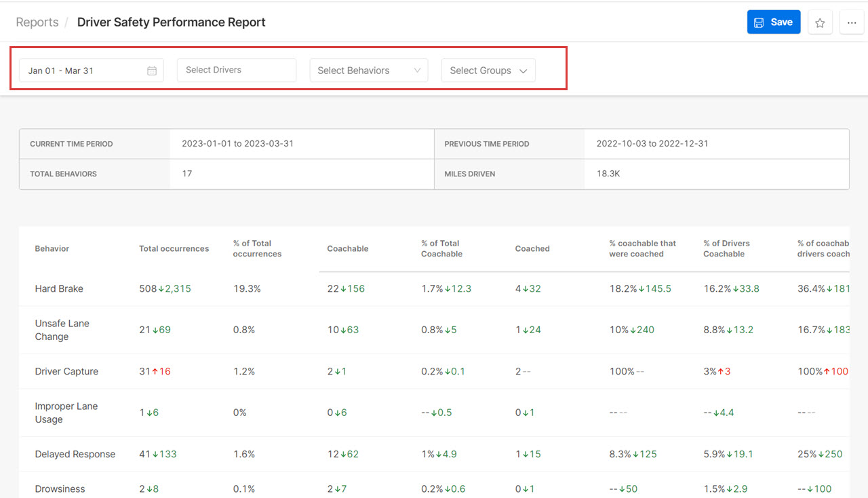Click the Unsafe Lane Change behavior label
Screen dimensions: 868x498
pos(62,330)
